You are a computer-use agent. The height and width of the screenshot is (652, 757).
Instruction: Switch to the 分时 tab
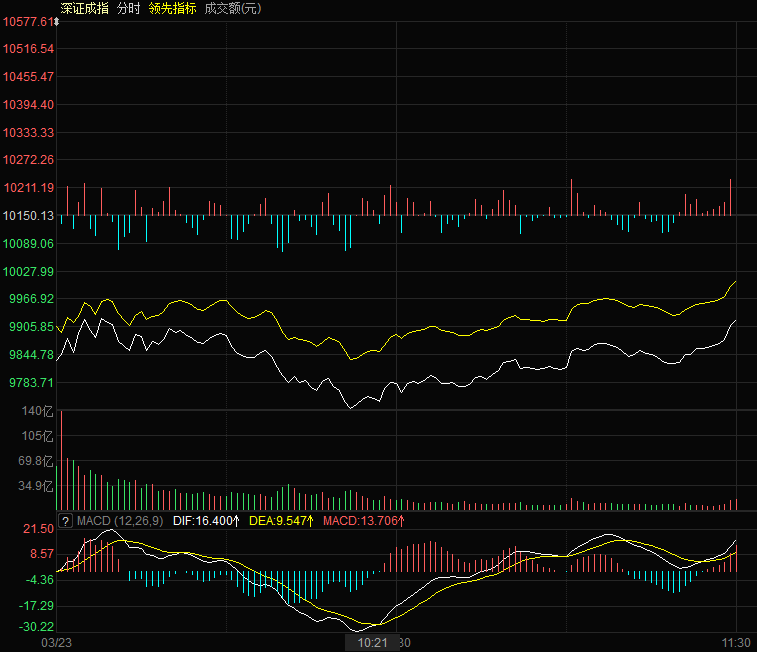click(x=128, y=8)
